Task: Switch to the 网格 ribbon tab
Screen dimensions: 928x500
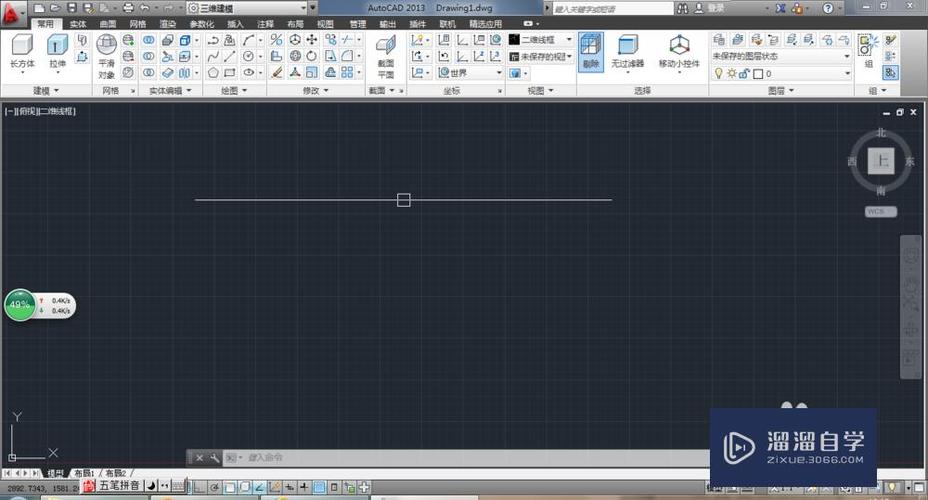Action: click(x=138, y=24)
